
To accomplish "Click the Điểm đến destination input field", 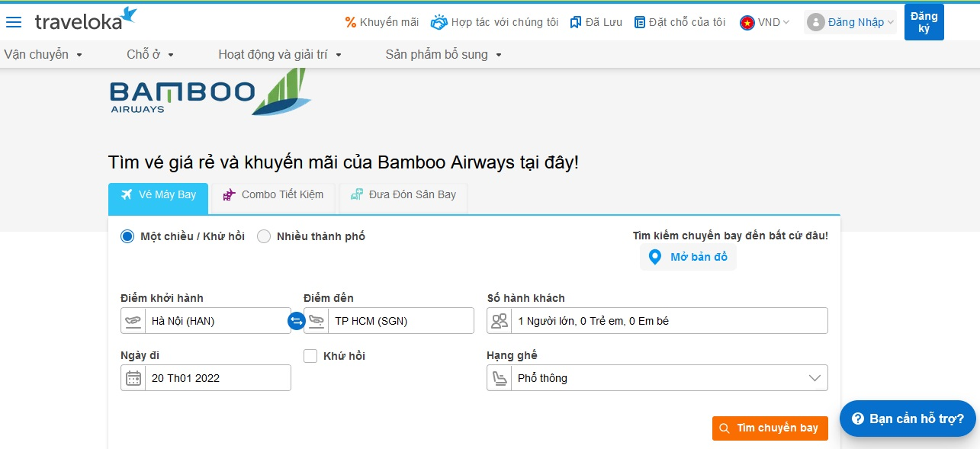I will [400, 321].
